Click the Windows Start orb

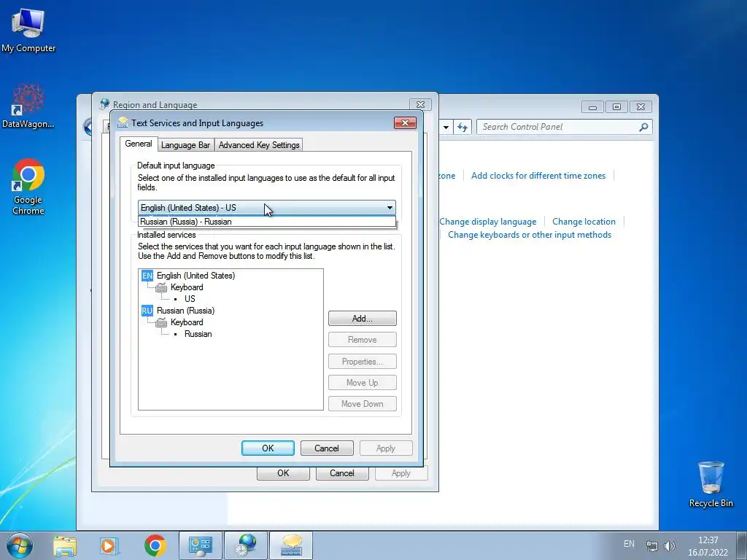point(20,545)
